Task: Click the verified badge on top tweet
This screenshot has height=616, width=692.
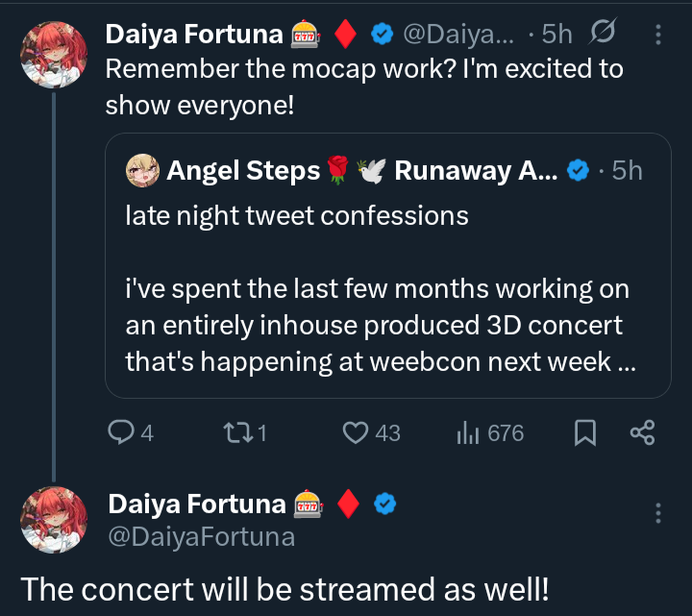Action: coord(382,35)
